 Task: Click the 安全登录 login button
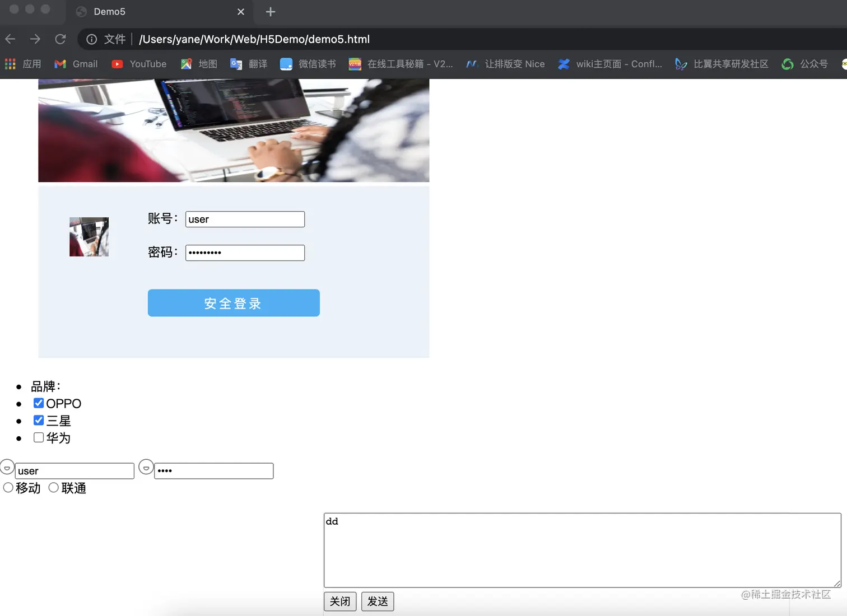(234, 303)
